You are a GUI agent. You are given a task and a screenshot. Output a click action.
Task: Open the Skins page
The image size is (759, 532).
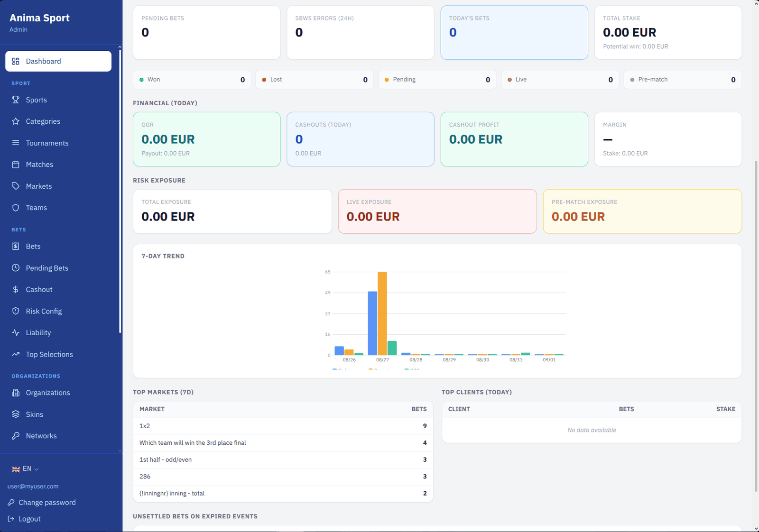tap(58, 414)
